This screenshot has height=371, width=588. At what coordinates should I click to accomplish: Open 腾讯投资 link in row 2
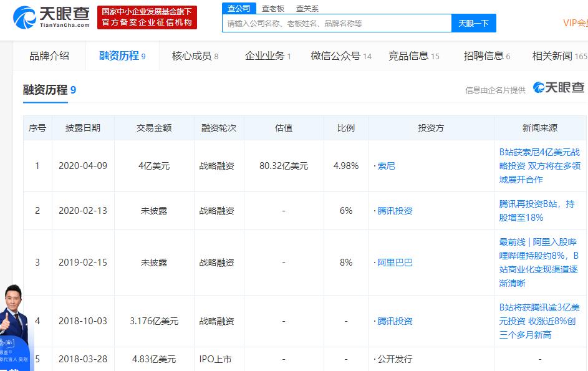point(395,211)
